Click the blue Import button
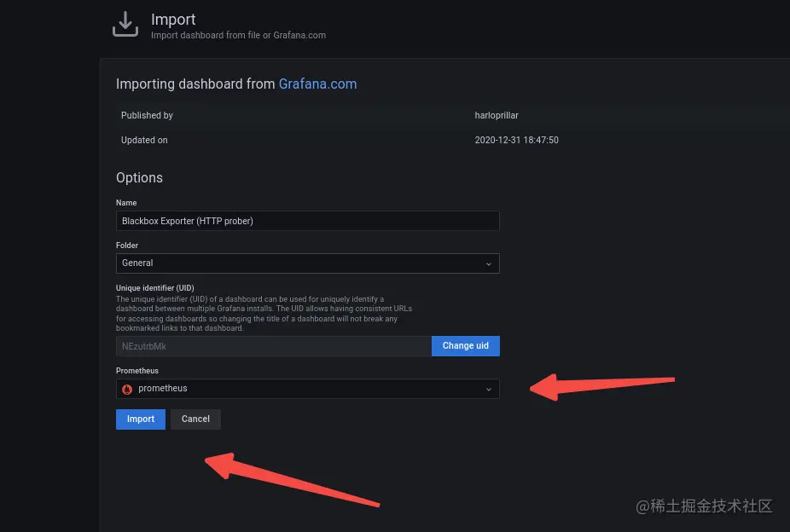Screen dimensions: 790x532 pos(141,419)
